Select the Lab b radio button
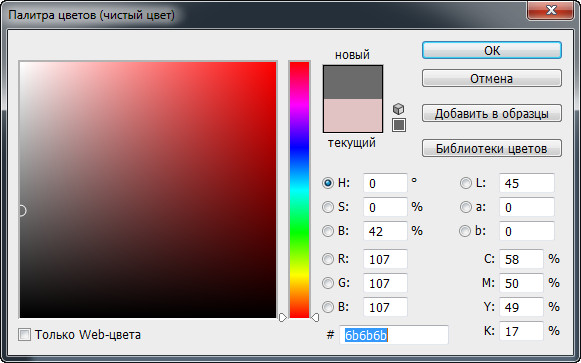This screenshot has width=581, height=363. click(465, 231)
